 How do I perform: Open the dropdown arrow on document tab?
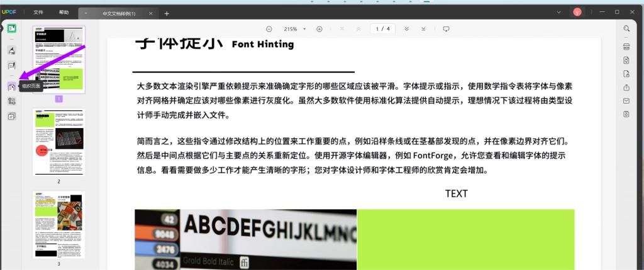tap(86, 14)
